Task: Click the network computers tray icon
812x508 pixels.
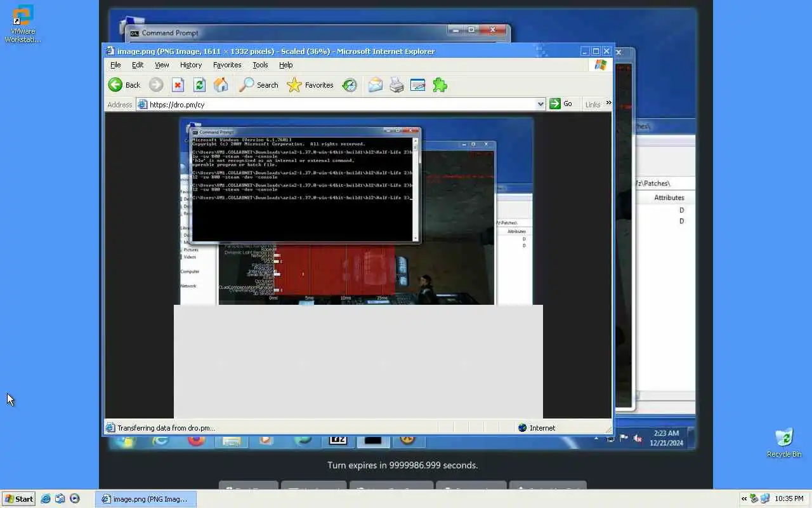Action: (765, 499)
